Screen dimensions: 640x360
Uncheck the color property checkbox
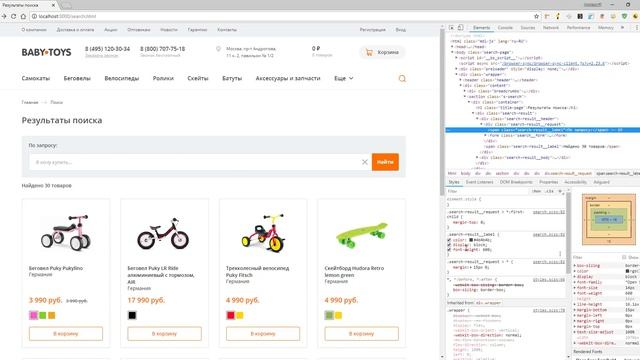point(449,240)
